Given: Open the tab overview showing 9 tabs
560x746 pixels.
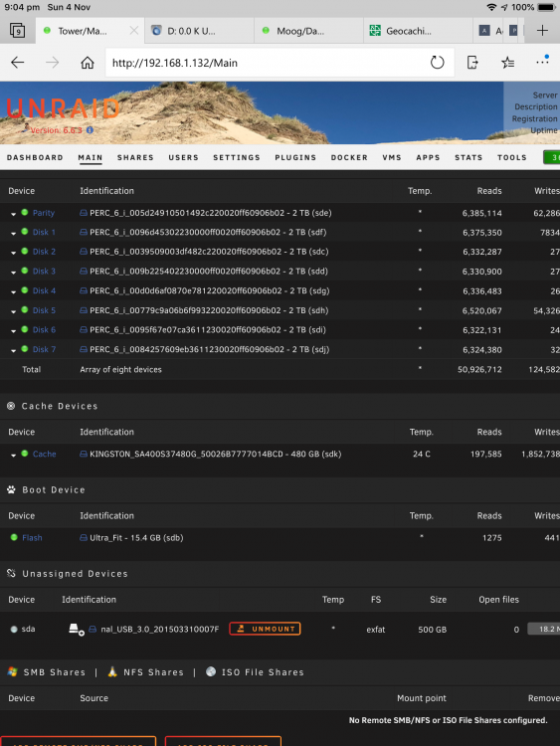Looking at the screenshot, I should point(18,31).
